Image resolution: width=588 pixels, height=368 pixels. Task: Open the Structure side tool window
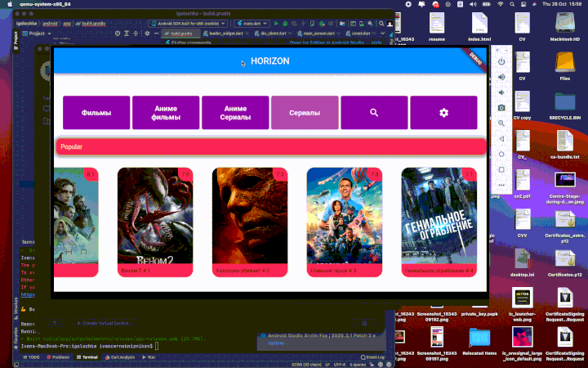[x=16, y=308]
